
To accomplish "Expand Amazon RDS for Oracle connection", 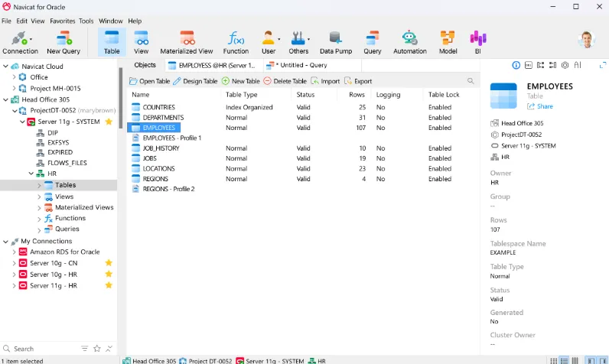I will click(14, 252).
